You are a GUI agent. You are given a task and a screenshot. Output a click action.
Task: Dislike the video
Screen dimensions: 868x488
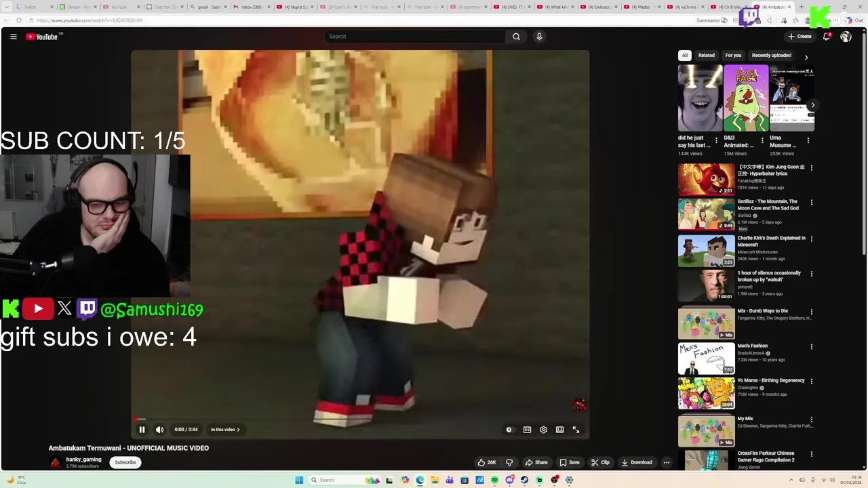click(509, 462)
